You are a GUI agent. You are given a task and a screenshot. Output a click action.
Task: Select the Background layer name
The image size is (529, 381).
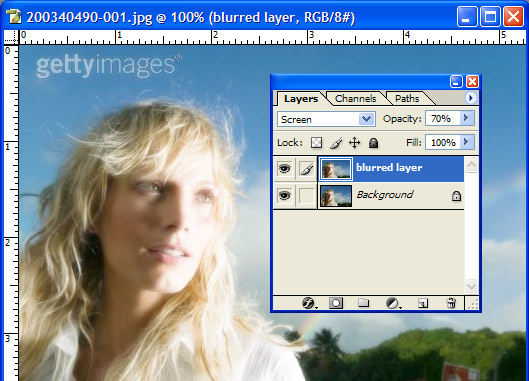[385, 195]
